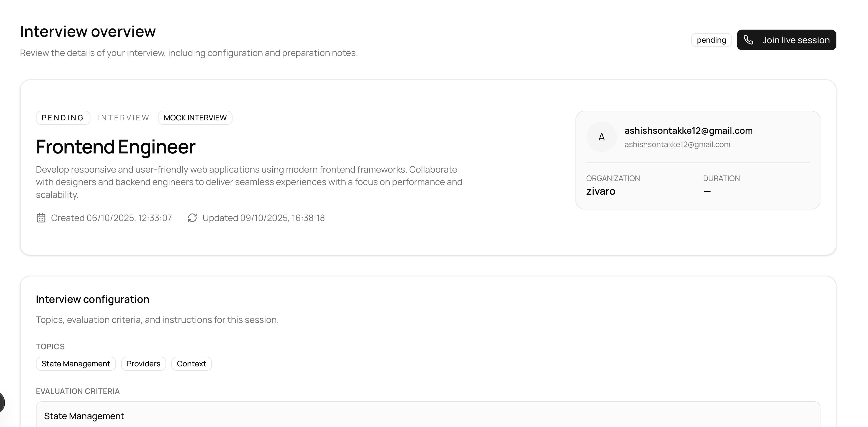Image resolution: width=868 pixels, height=427 pixels.
Task: Click the Frontend Engineer title heading
Action: click(116, 147)
